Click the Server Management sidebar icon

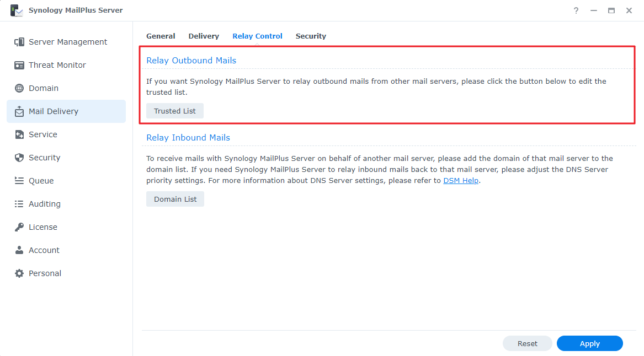(19, 42)
